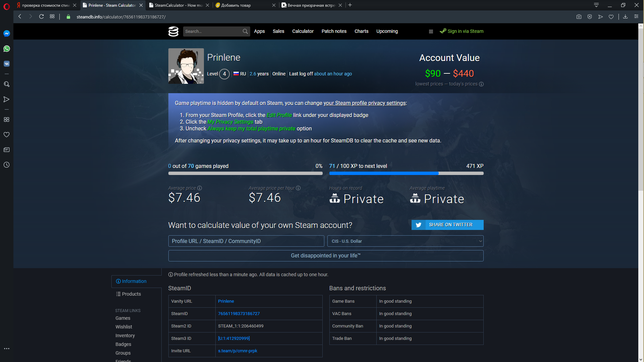This screenshot has width=644, height=362.
Task: Click info icon next to today's prices
Action: point(481,84)
